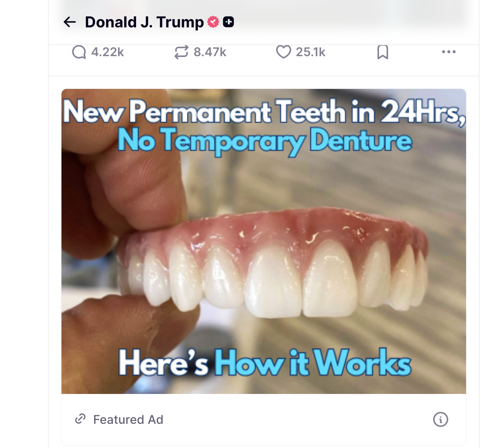Viewport: 481px width, 448px height.
Task: Open replies via the speech bubble icon
Action: click(x=79, y=52)
